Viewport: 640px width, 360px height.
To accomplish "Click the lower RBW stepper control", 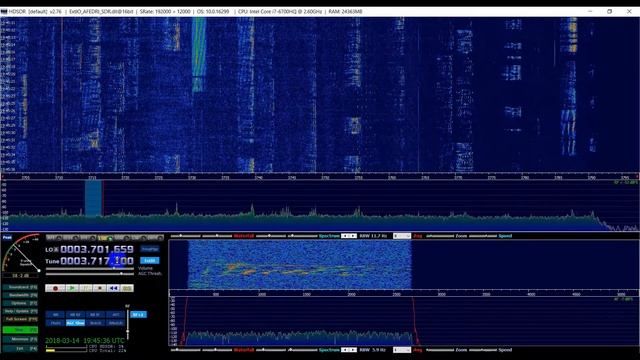I will click(349, 350).
